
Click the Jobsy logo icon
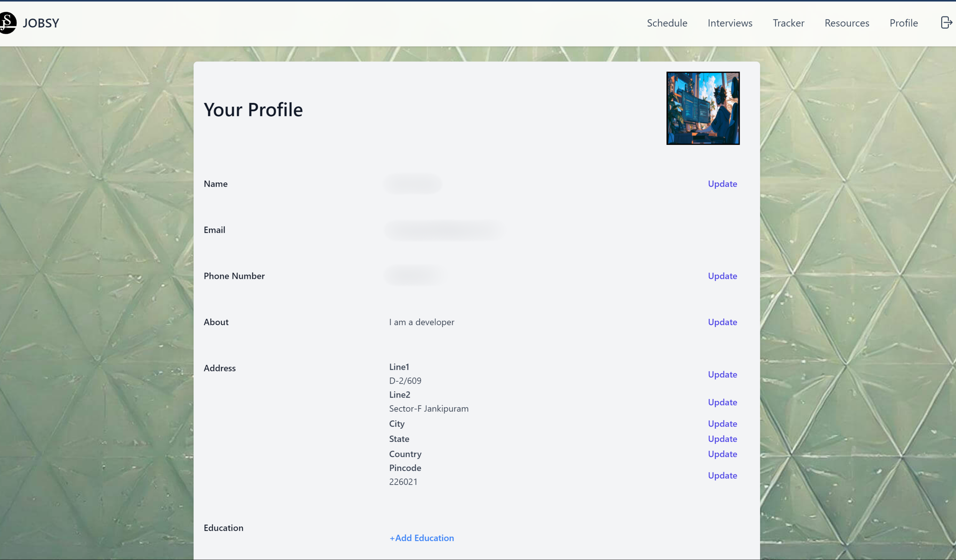[x=8, y=23]
